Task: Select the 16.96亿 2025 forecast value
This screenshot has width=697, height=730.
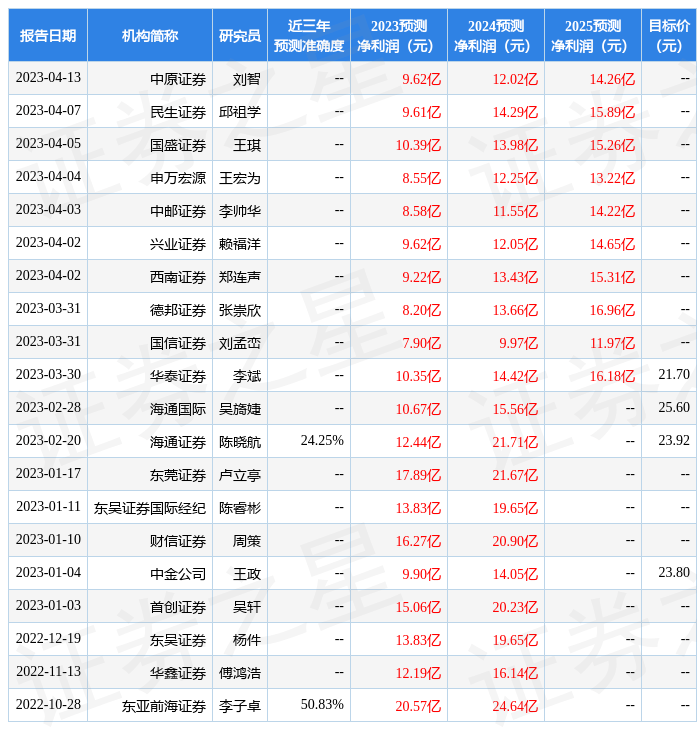Action: 612,310
